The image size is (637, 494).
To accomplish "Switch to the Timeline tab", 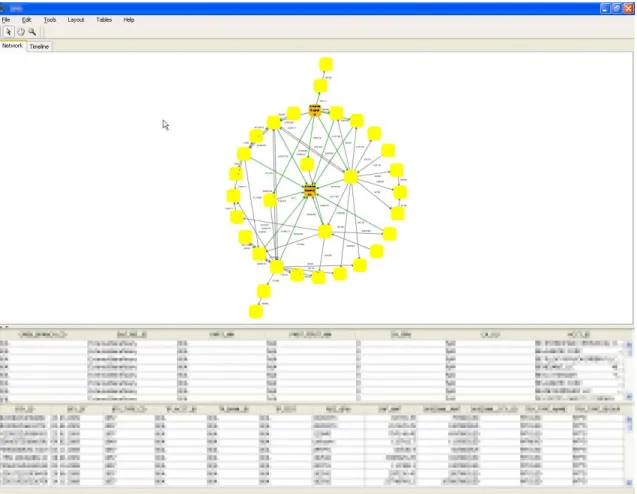I will (39, 47).
